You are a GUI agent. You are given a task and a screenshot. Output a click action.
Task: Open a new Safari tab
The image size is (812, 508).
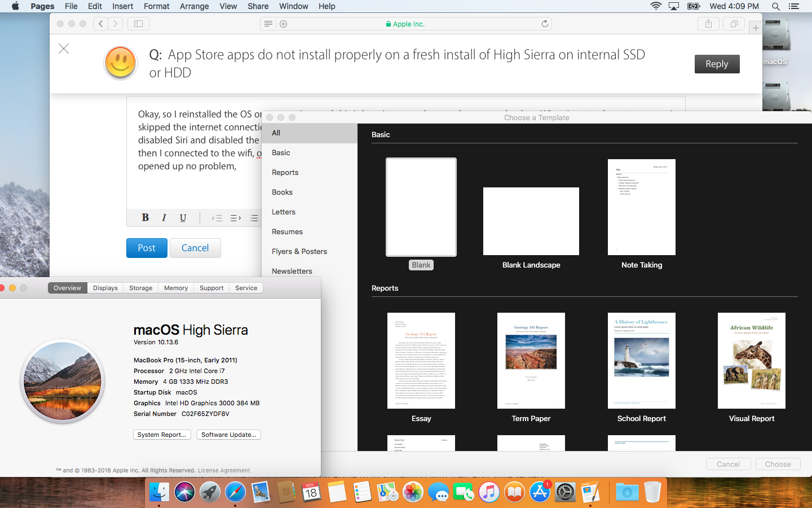coord(756,28)
